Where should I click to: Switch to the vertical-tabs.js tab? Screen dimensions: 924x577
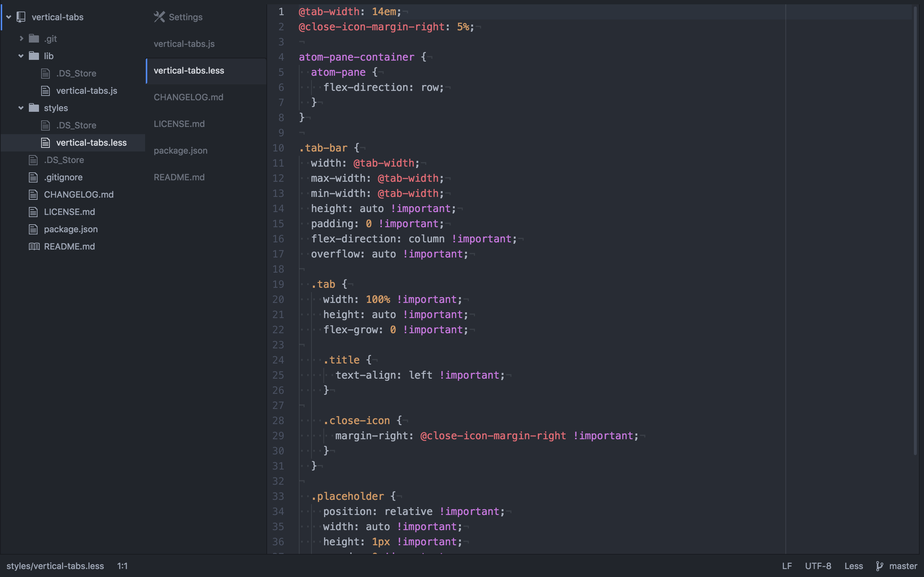(x=184, y=44)
